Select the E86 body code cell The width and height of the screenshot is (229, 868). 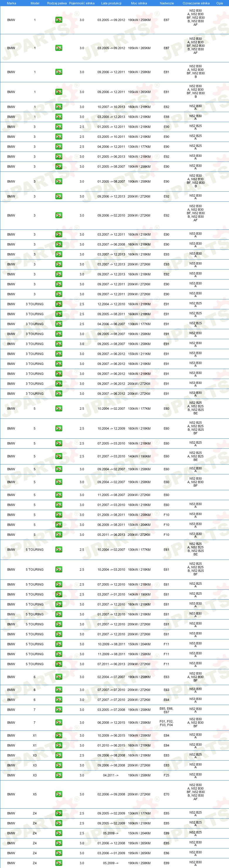[x=167, y=853]
